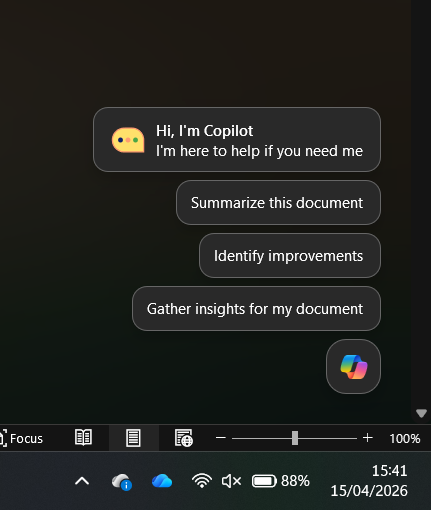
Task: Enable Focus mode in status bar
Action: coord(22,438)
